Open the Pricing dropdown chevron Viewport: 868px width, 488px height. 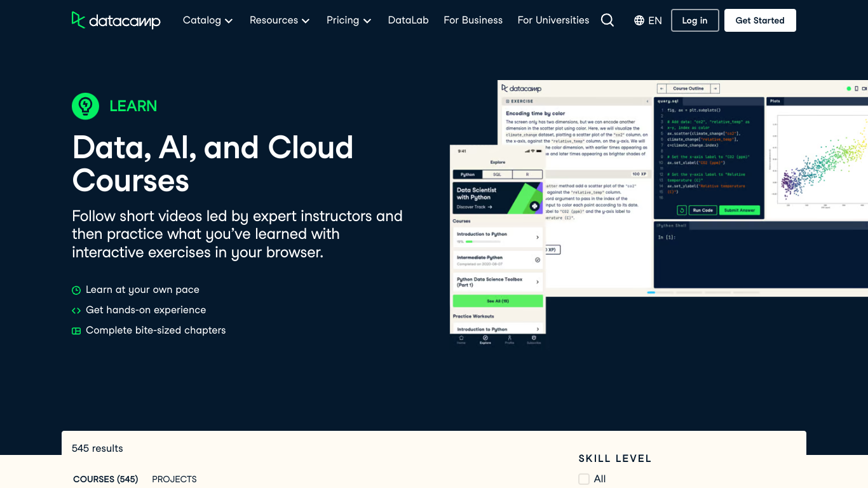click(x=367, y=21)
